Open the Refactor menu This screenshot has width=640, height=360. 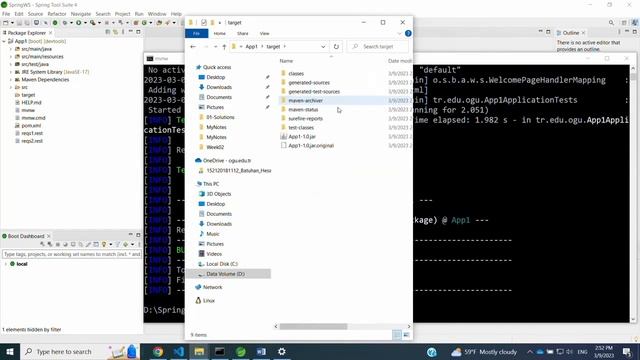tap(57, 14)
